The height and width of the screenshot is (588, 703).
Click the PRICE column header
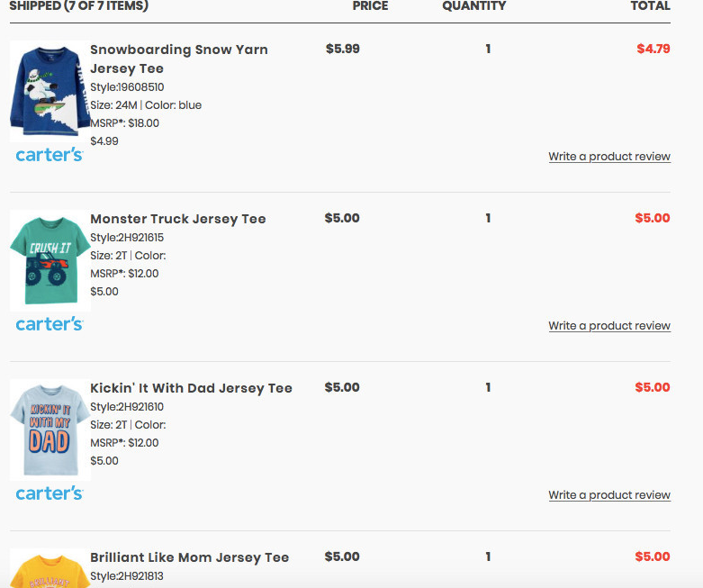370,6
